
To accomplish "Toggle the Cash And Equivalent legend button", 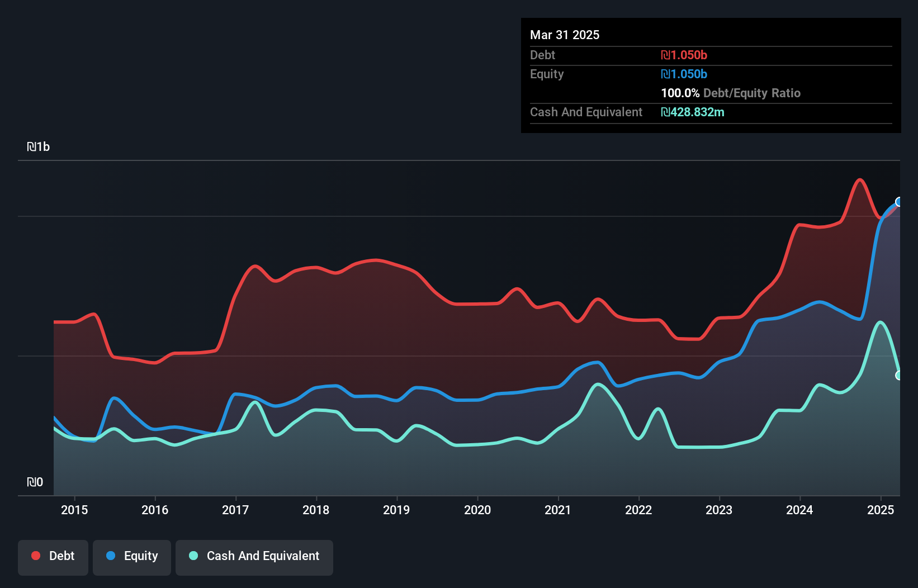I will 254,557.
